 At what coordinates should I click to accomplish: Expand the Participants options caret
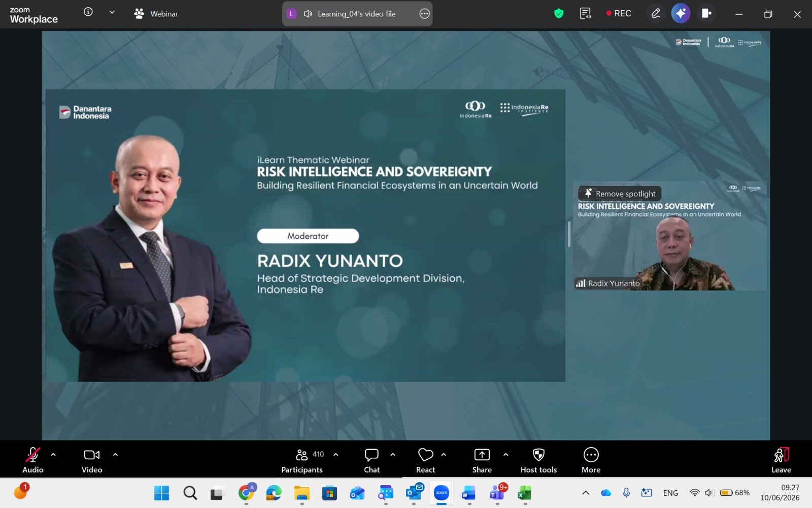(x=335, y=455)
